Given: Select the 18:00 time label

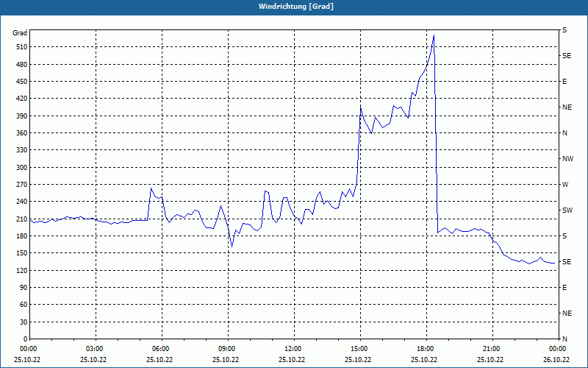Looking at the screenshot, I should pos(427,349).
